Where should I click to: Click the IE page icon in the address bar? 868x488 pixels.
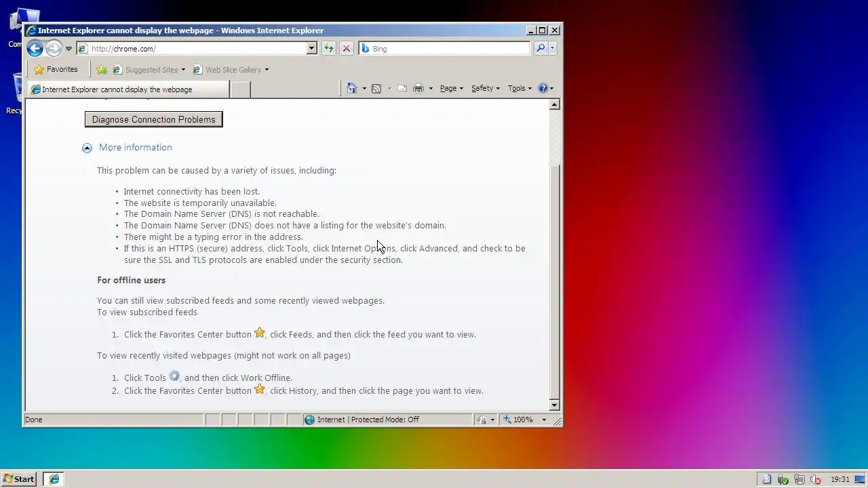point(83,49)
